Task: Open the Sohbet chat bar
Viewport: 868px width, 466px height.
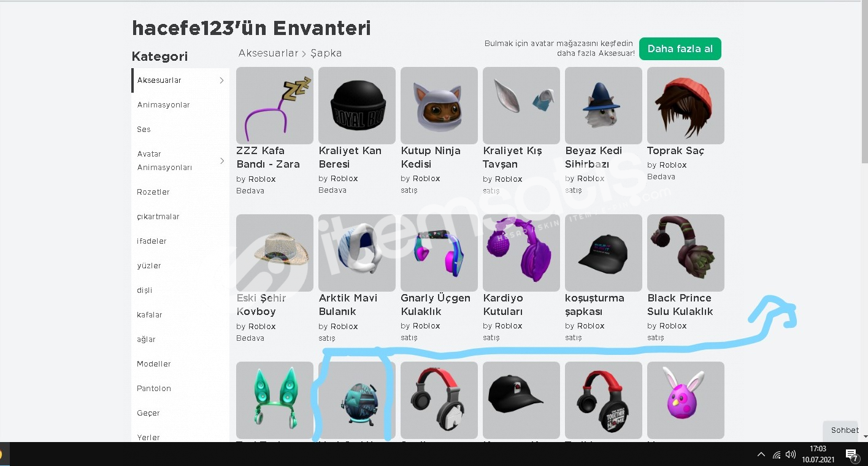Action: tap(845, 430)
